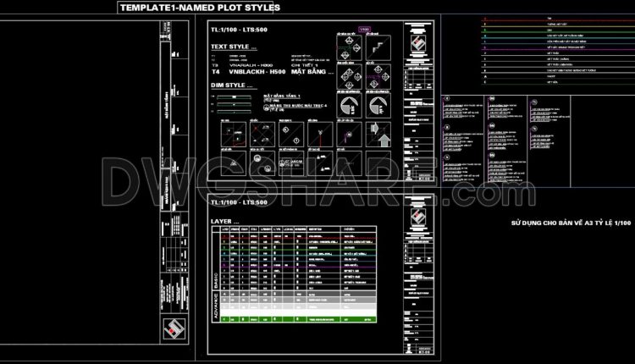
Task: Select the staircase symbol block
Action: [x=378, y=48]
